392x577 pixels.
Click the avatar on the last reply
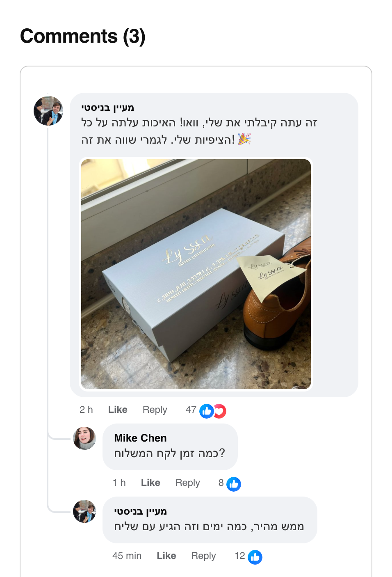click(x=84, y=511)
